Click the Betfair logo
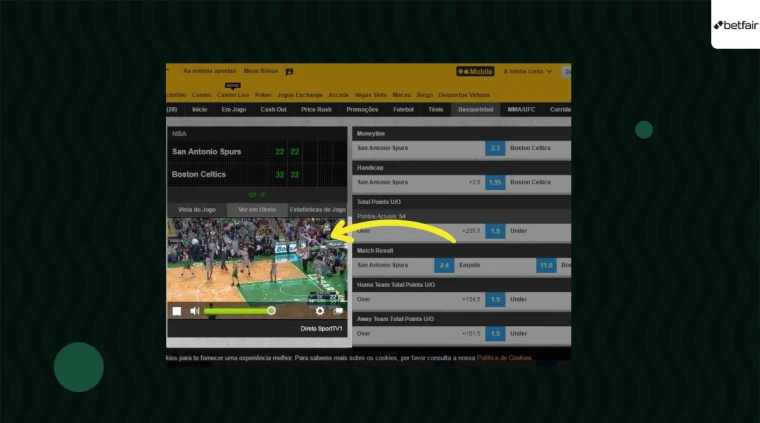Image resolution: width=760 pixels, height=423 pixels. (x=736, y=25)
